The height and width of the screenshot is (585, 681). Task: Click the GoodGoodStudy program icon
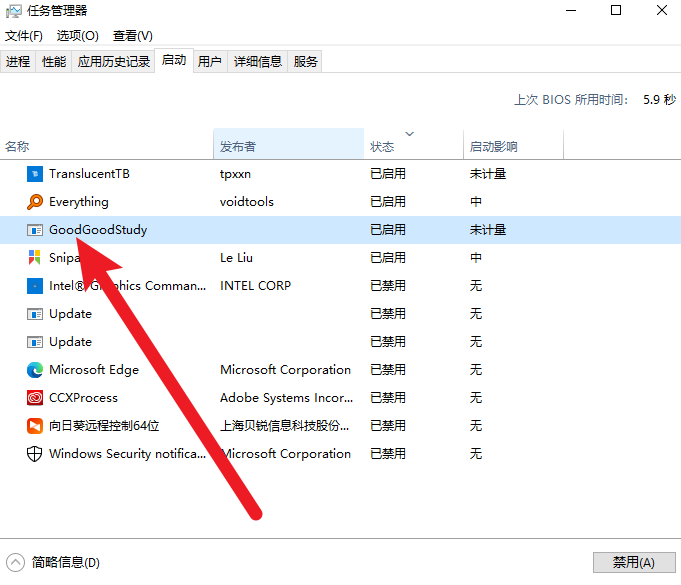[35, 230]
